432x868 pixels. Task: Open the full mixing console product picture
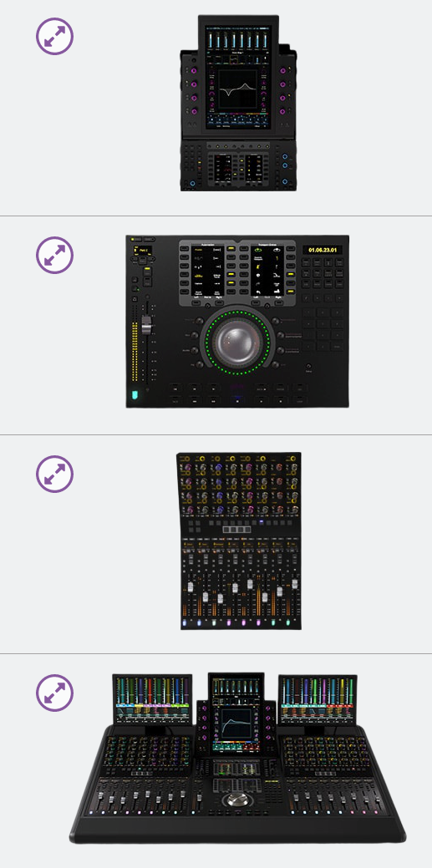[237, 759]
